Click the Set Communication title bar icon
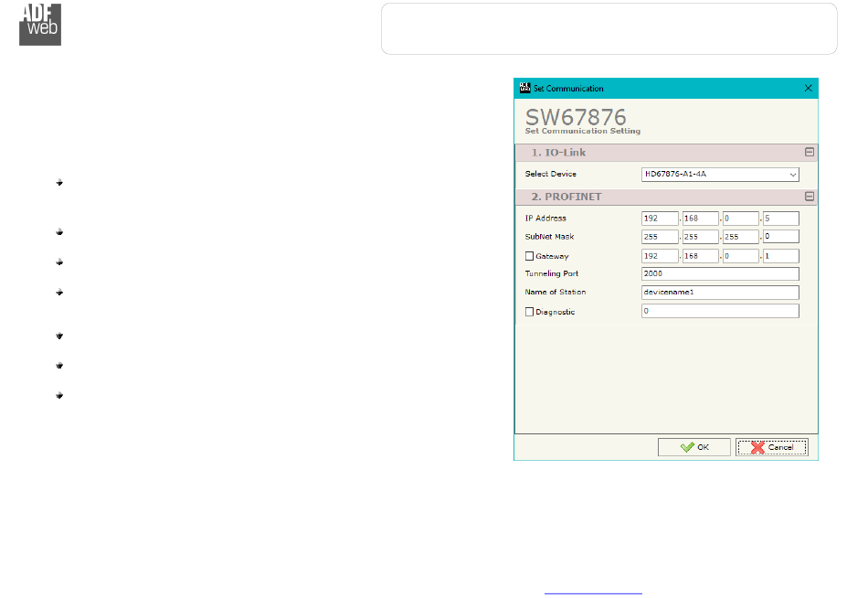The height and width of the screenshot is (598, 868). point(524,88)
